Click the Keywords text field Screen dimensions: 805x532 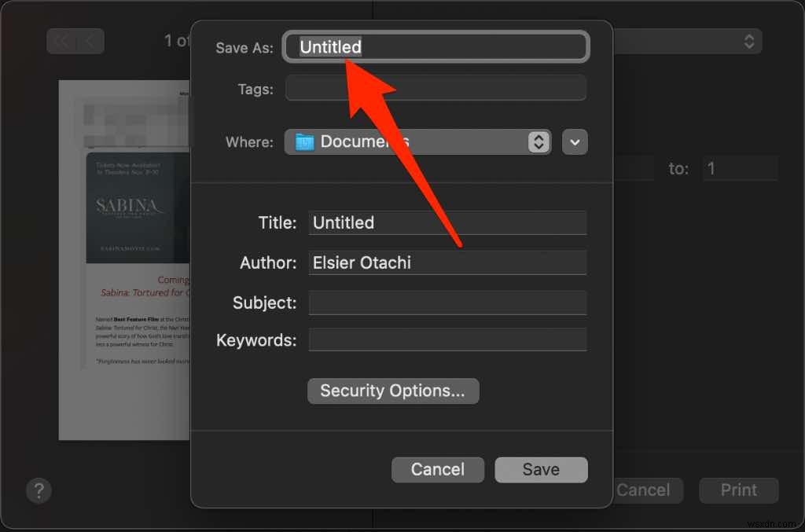pyautogui.click(x=447, y=339)
